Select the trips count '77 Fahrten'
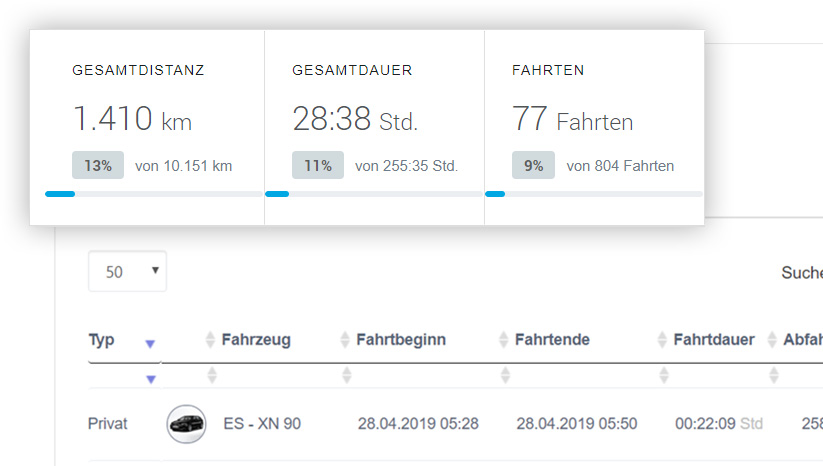The width and height of the screenshot is (823, 466). pyautogui.click(x=573, y=119)
